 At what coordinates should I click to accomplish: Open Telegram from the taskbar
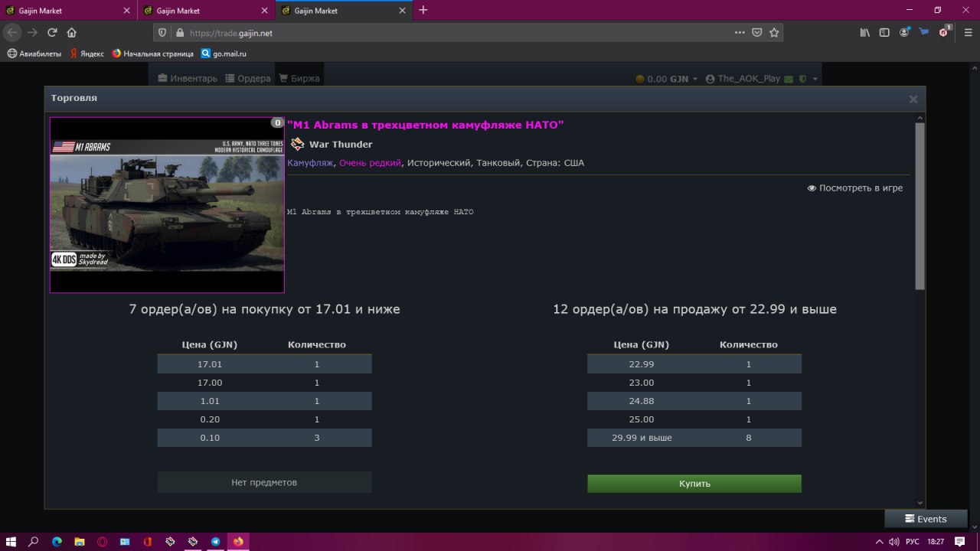[216, 541]
